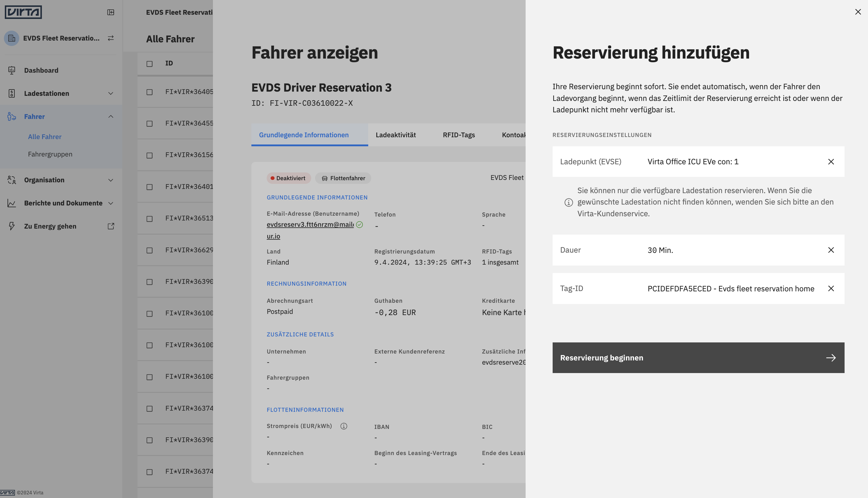The height and width of the screenshot is (498, 868).
Task: Click the Flottenfahrer badge
Action: point(343,178)
